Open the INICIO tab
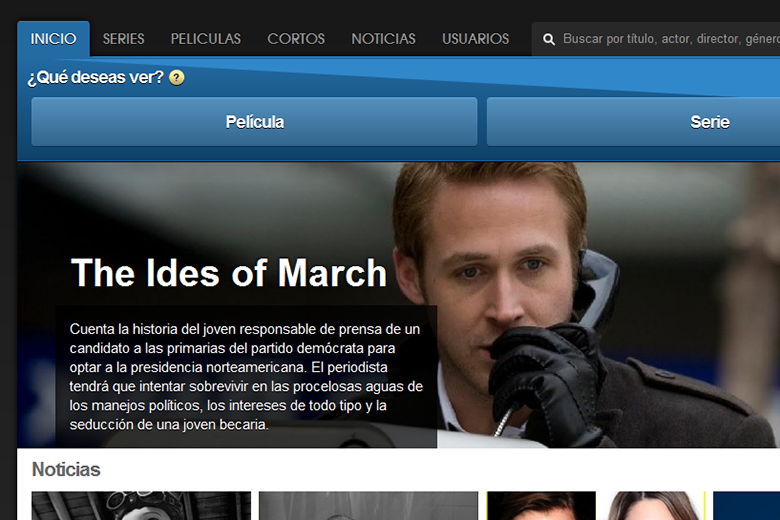Screen dimensions: 780x520 coord(53,39)
